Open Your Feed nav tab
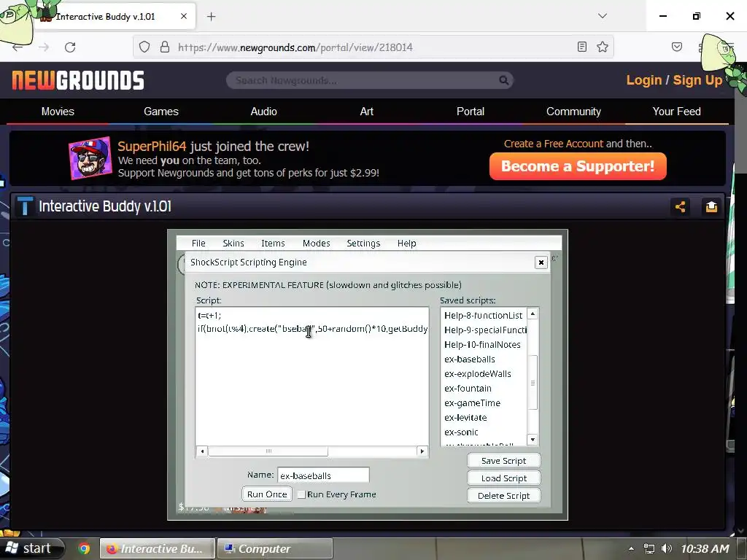The image size is (747, 560). pos(676,112)
